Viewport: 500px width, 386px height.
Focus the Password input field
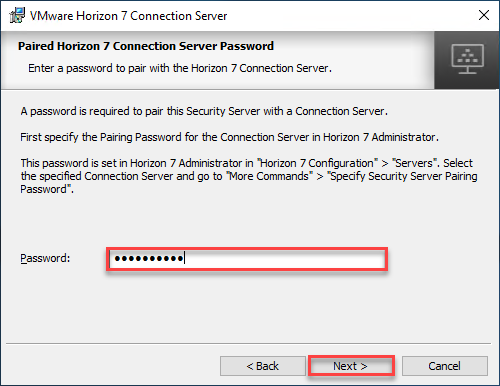pos(247,259)
